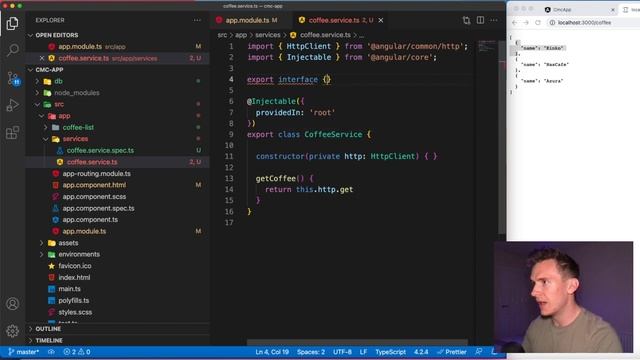640x360 pixels.
Task: Open Explorer more actions ellipsis
Action: (x=197, y=20)
